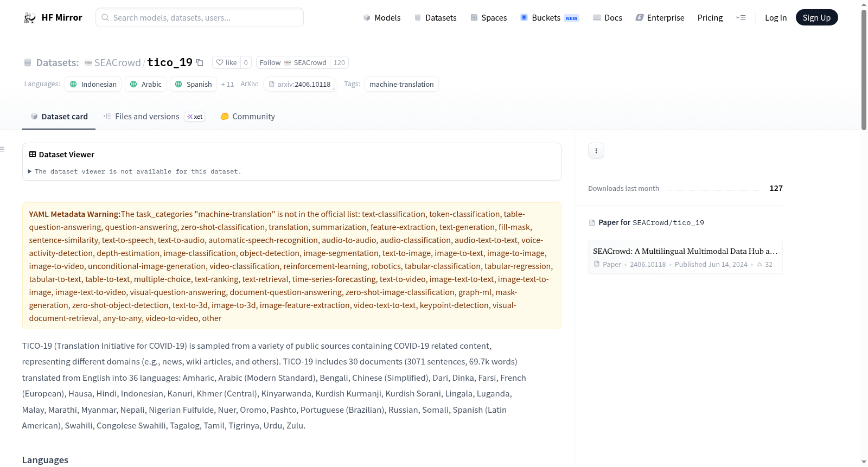Select the Spanish language tag
868x467 pixels.
[194, 84]
